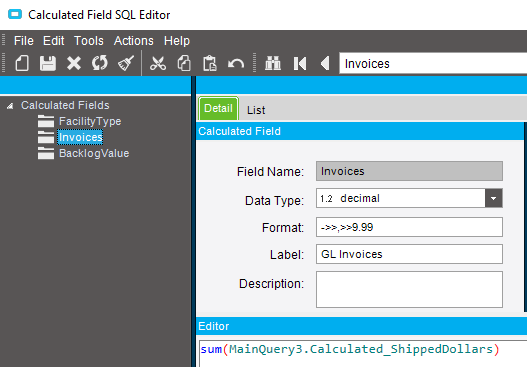Click the New document toolbar icon
This screenshot has width=527, height=367.
pyautogui.click(x=22, y=63)
